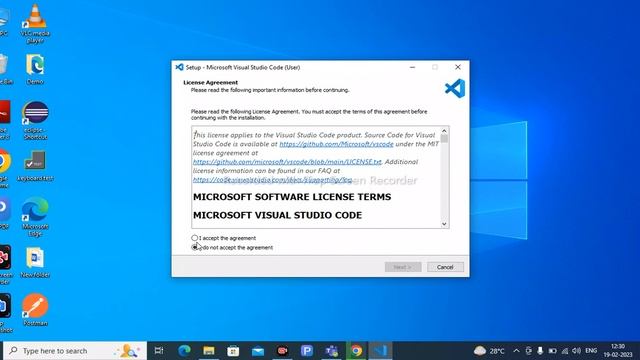The height and width of the screenshot is (360, 640).
Task: Minimize the Setup window
Action: [x=412, y=67]
